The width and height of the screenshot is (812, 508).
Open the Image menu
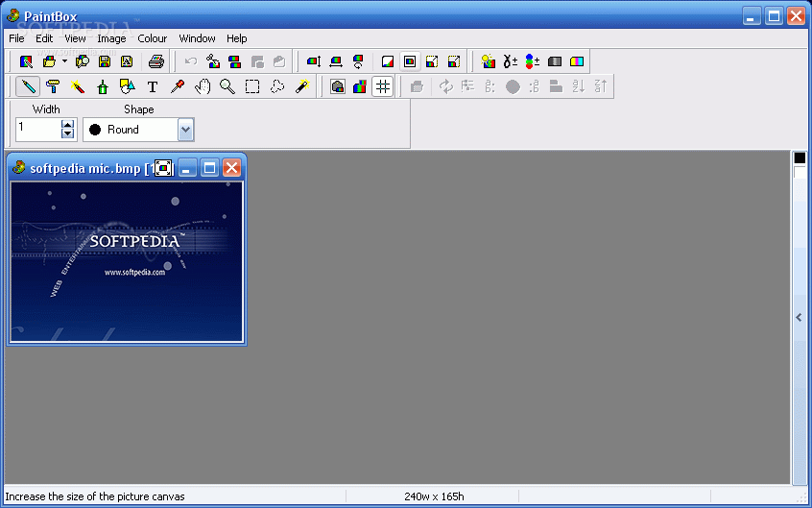111,38
